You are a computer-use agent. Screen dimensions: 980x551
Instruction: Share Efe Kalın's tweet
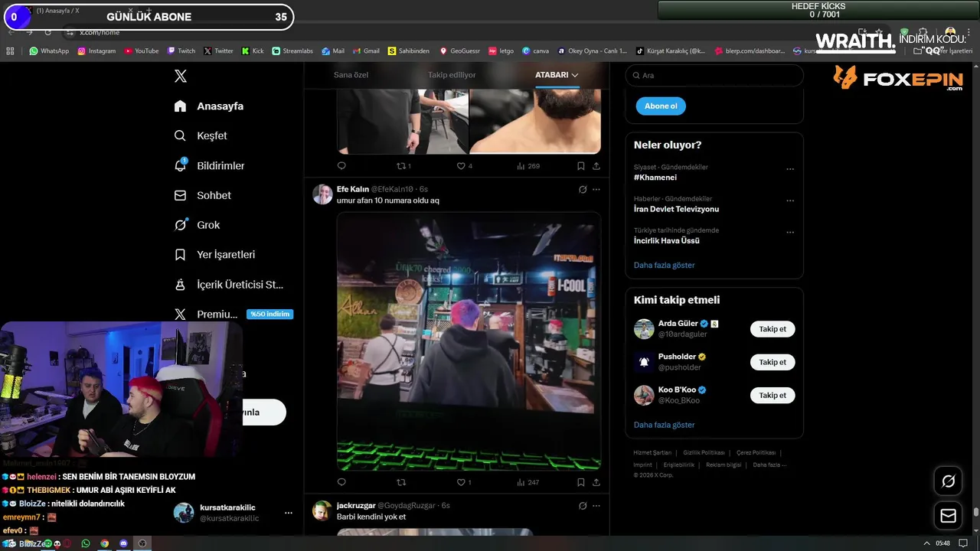tap(596, 482)
